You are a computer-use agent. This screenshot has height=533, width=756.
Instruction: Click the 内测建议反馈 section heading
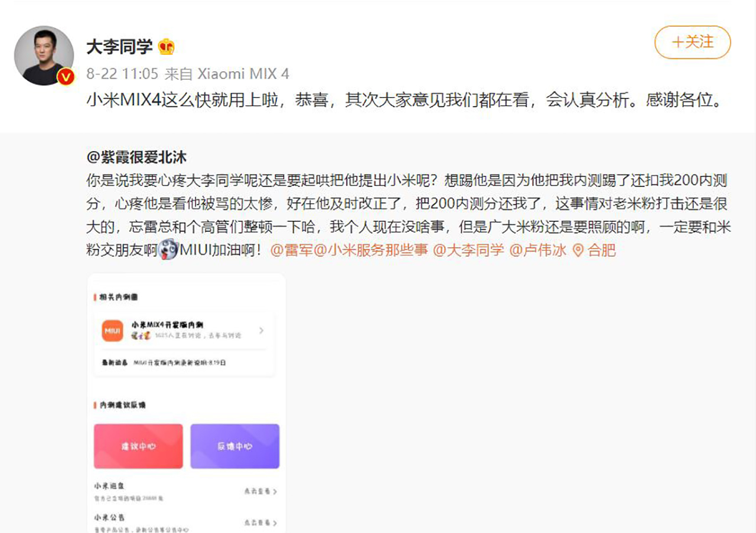pos(122,405)
